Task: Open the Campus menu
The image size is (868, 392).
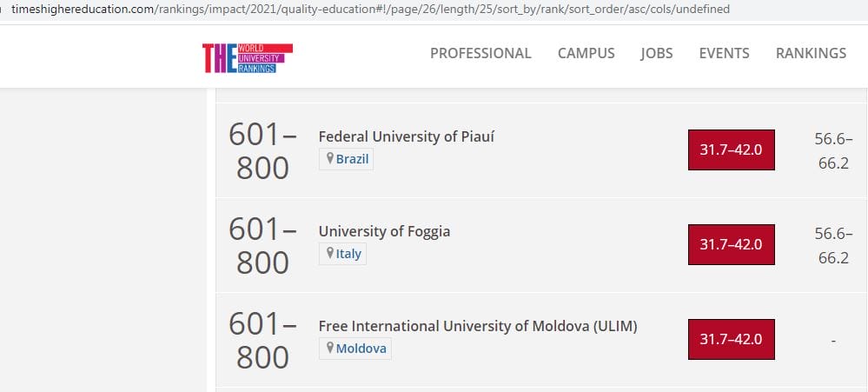Action: tap(586, 53)
